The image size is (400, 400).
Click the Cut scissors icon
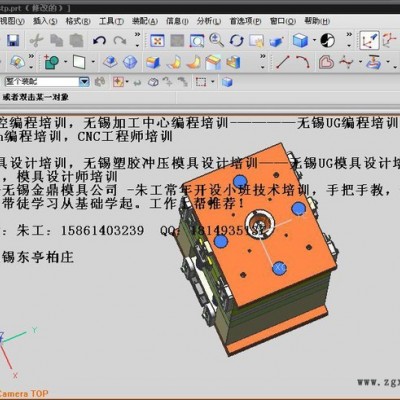point(36,41)
